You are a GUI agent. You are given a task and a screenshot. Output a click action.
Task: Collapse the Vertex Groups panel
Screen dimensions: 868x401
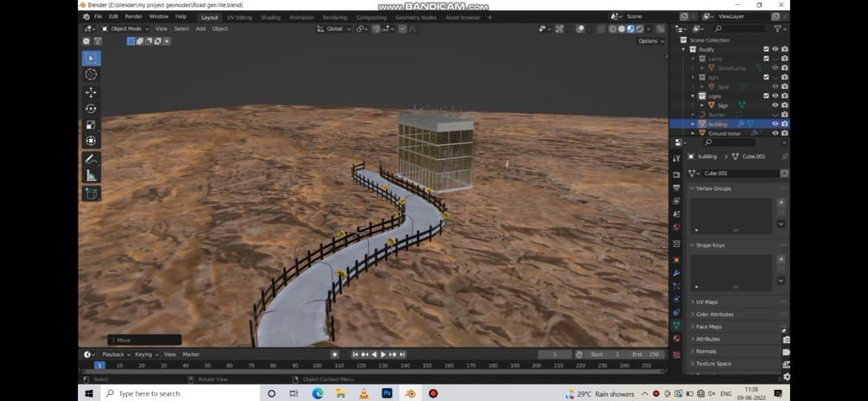pyautogui.click(x=738, y=188)
